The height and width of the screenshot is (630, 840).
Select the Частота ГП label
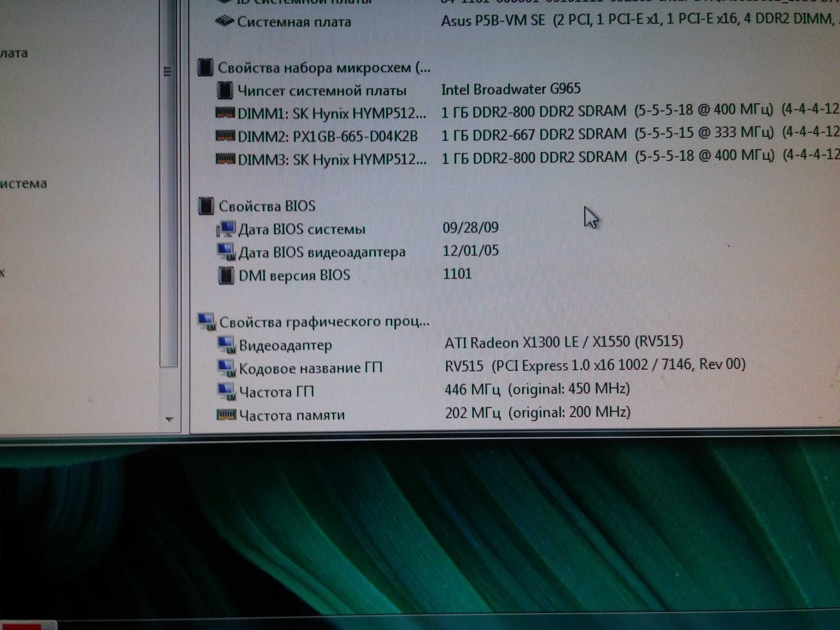pyautogui.click(x=277, y=392)
